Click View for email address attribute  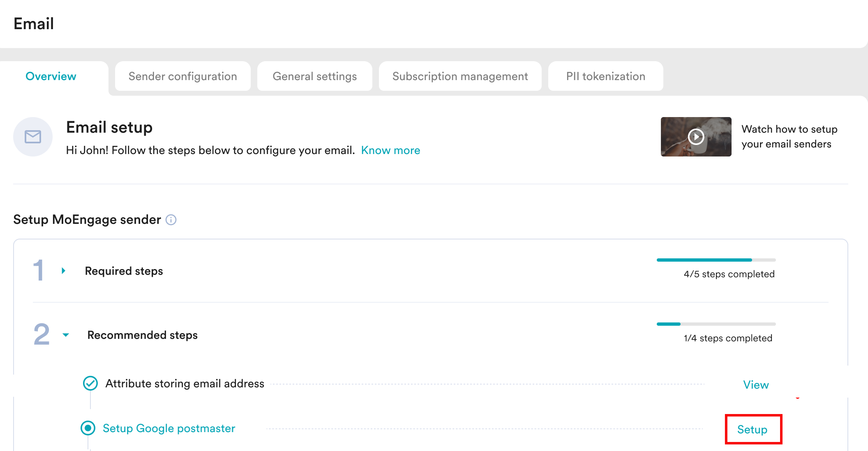click(755, 385)
